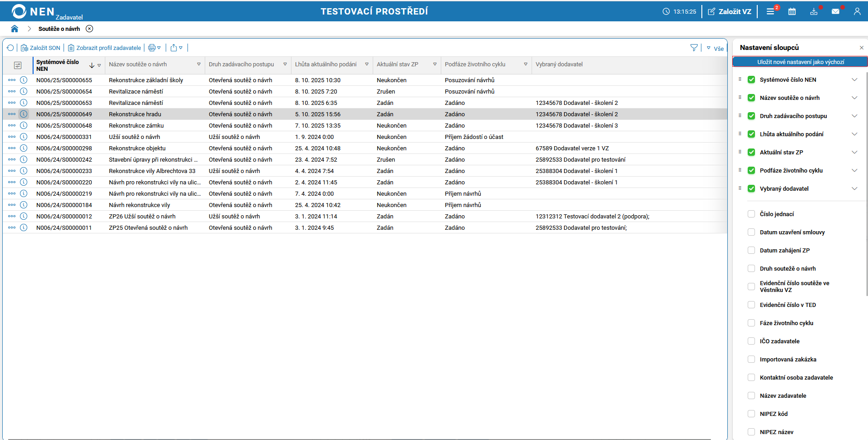868x440 pixels.
Task: Close the Nastavení sloupců panel
Action: [862, 48]
